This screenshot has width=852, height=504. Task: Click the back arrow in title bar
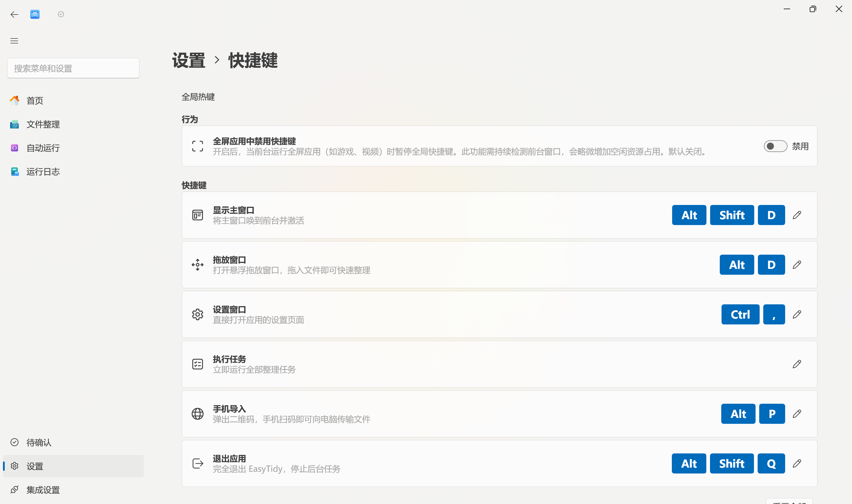click(14, 14)
